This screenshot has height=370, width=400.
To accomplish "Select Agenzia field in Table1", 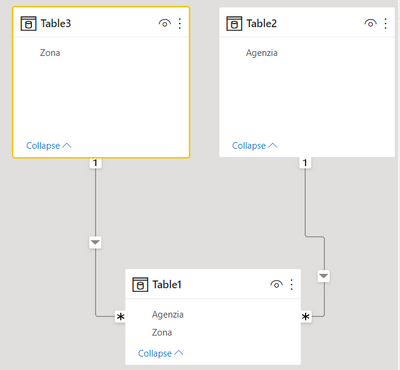I will [x=168, y=314].
